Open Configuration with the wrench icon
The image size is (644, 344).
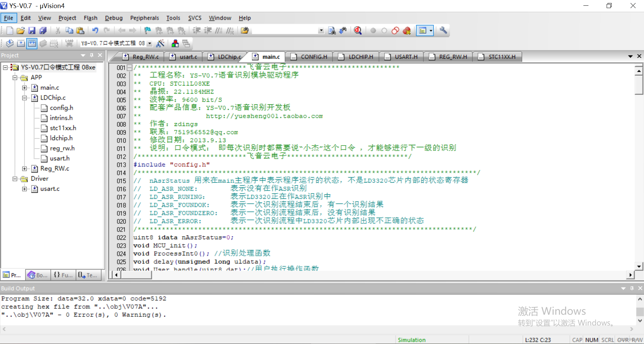pyautogui.click(x=443, y=31)
